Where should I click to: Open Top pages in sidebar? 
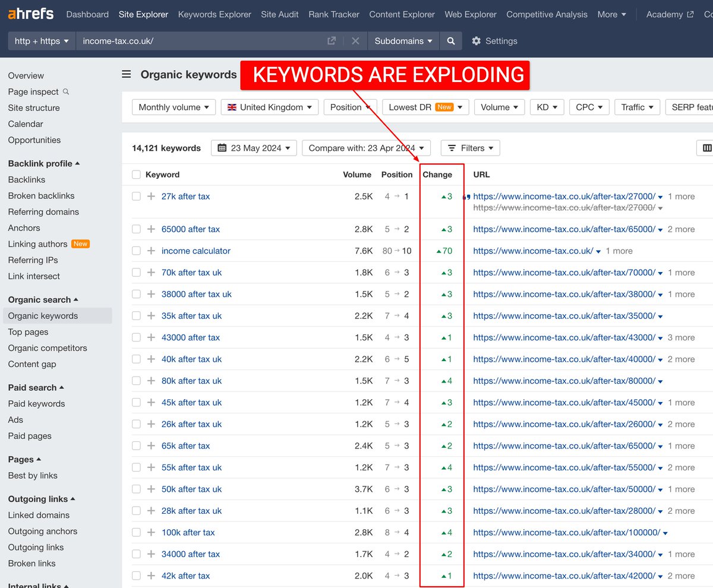click(28, 332)
